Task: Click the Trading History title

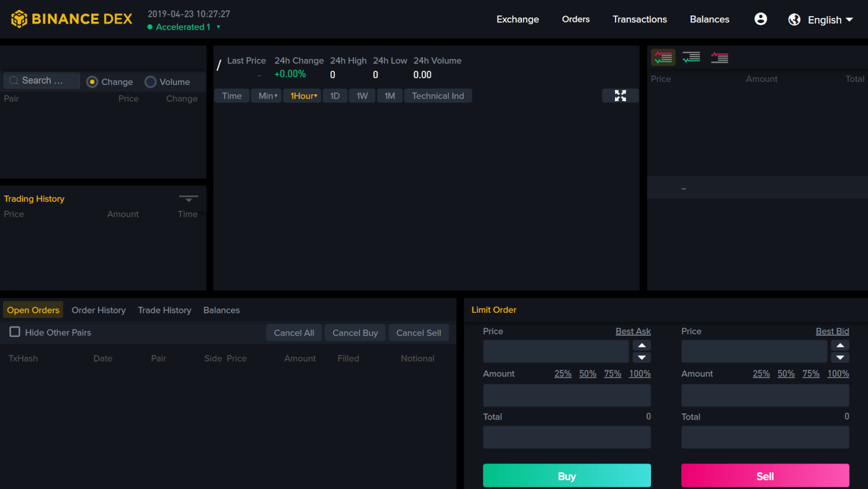Action: point(34,199)
